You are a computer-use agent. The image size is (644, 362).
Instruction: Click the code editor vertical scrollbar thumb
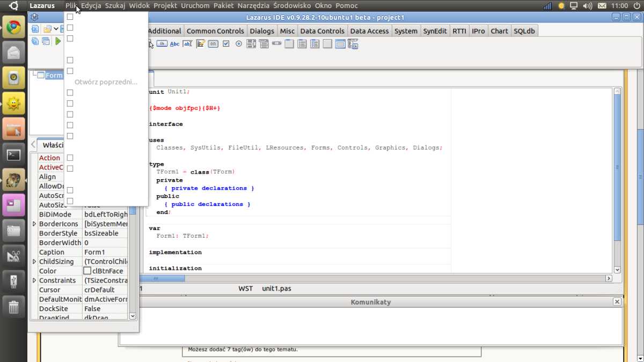click(x=617, y=167)
